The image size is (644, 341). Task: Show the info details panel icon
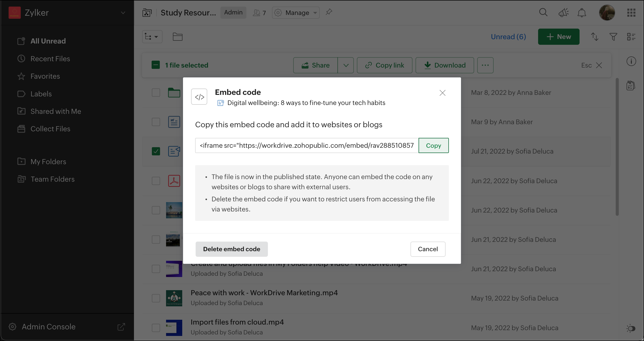pos(631,61)
